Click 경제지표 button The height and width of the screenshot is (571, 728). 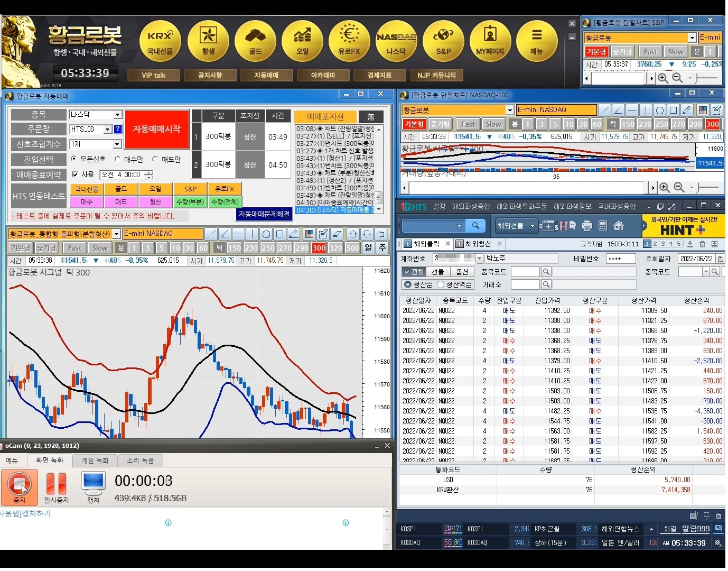pyautogui.click(x=379, y=75)
